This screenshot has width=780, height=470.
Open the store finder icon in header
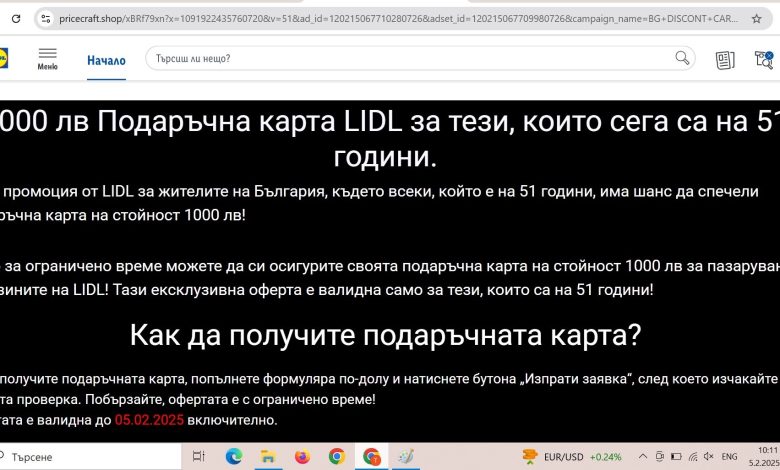764,60
